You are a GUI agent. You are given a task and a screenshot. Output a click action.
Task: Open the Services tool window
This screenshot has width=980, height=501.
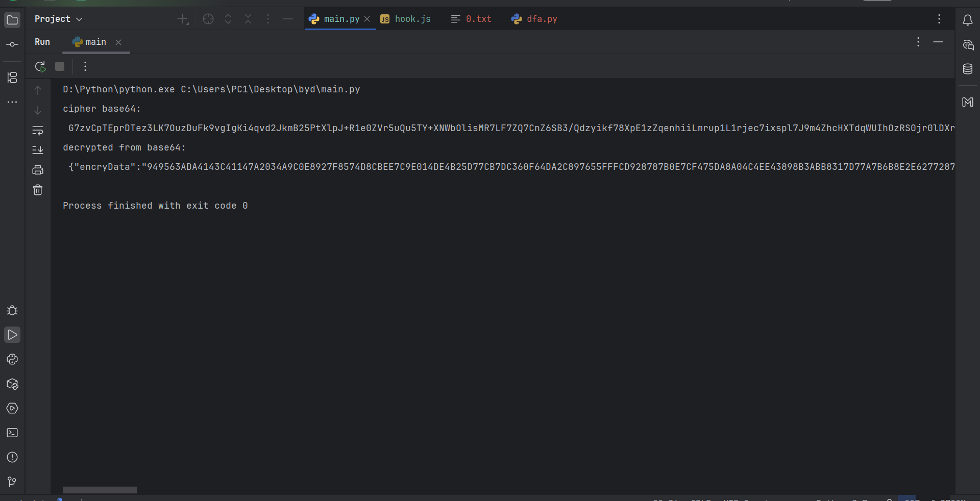click(12, 408)
